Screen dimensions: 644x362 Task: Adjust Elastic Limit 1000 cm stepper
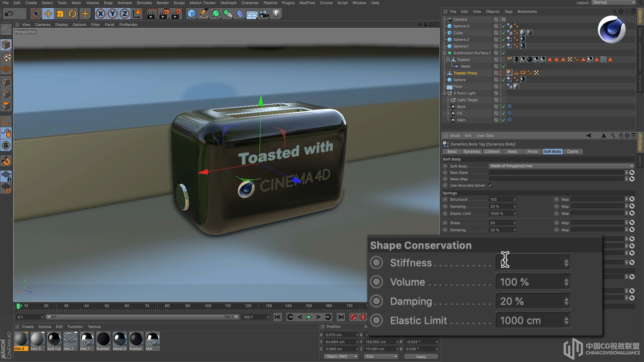point(566,321)
